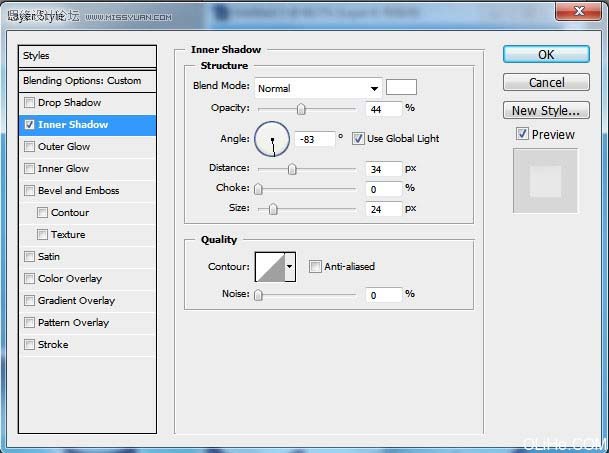Click the Opacity slider handle
This screenshot has width=609, height=453.
pyautogui.click(x=301, y=109)
